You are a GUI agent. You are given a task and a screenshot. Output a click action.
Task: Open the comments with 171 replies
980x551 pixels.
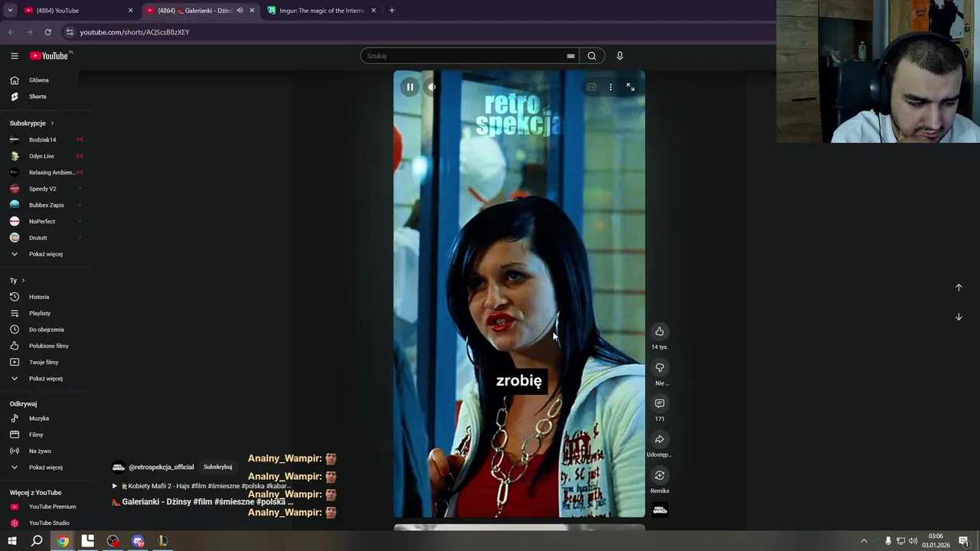pos(659,403)
